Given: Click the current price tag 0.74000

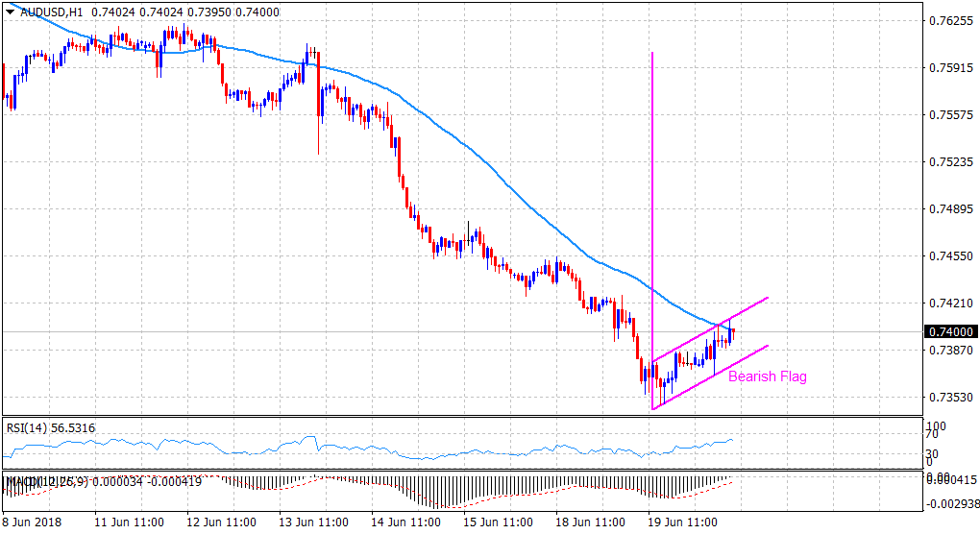Looking at the screenshot, I should point(949,331).
